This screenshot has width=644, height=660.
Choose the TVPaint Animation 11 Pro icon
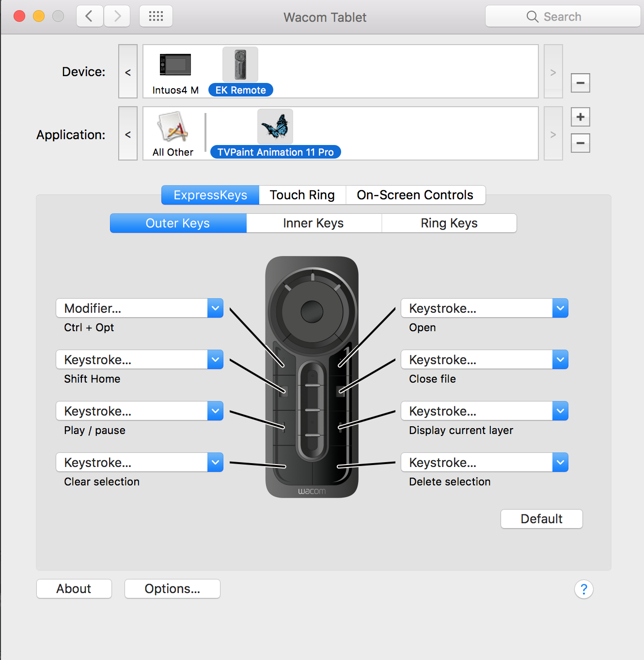pyautogui.click(x=275, y=127)
